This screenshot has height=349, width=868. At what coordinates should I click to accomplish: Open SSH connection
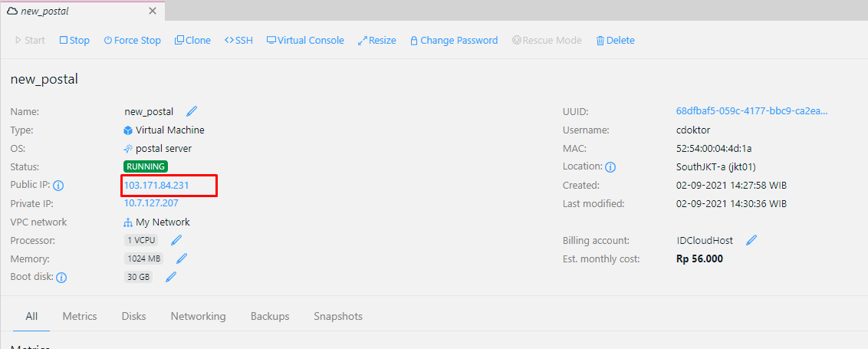coord(238,41)
